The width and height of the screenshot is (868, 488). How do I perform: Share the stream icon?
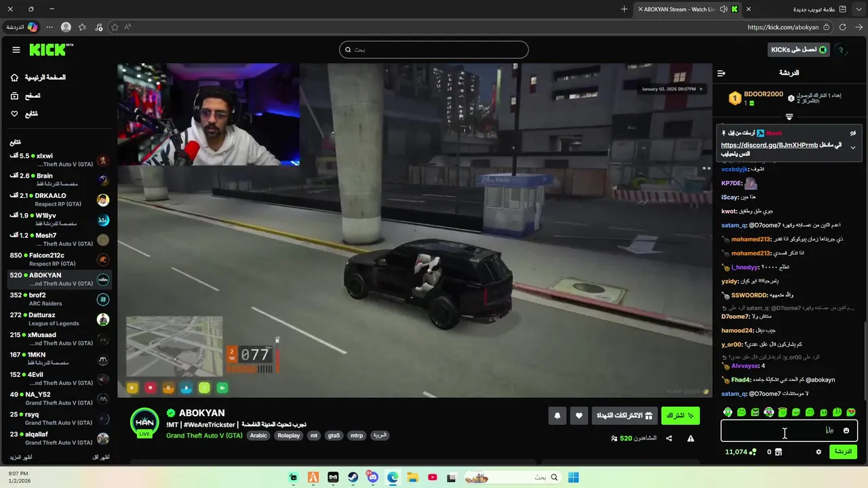pyautogui.click(x=669, y=439)
